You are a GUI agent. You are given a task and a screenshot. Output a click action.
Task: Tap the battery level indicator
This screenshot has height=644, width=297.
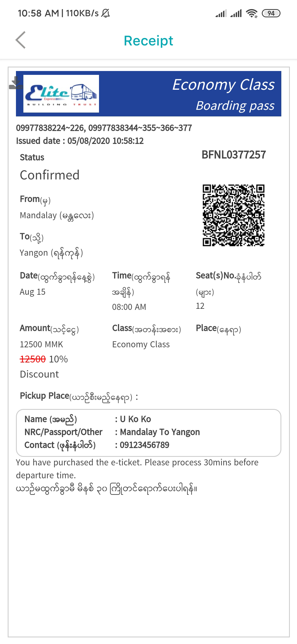coord(271,13)
